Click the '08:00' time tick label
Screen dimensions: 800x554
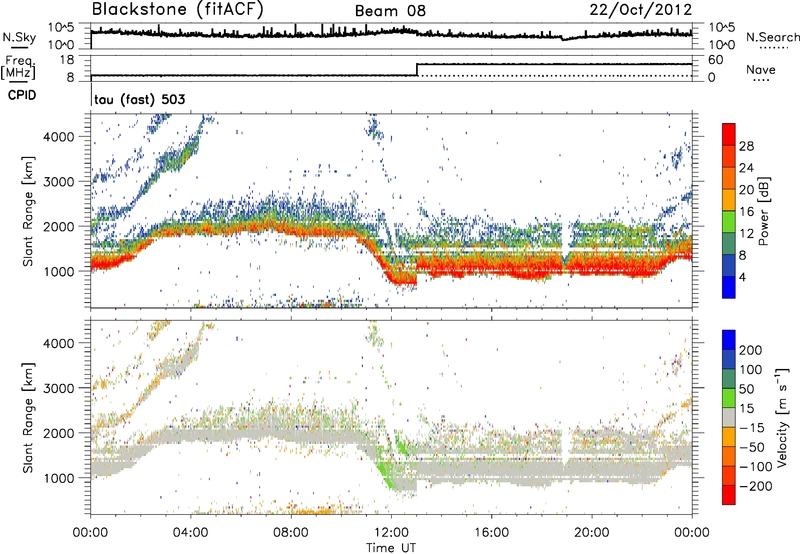[290, 533]
